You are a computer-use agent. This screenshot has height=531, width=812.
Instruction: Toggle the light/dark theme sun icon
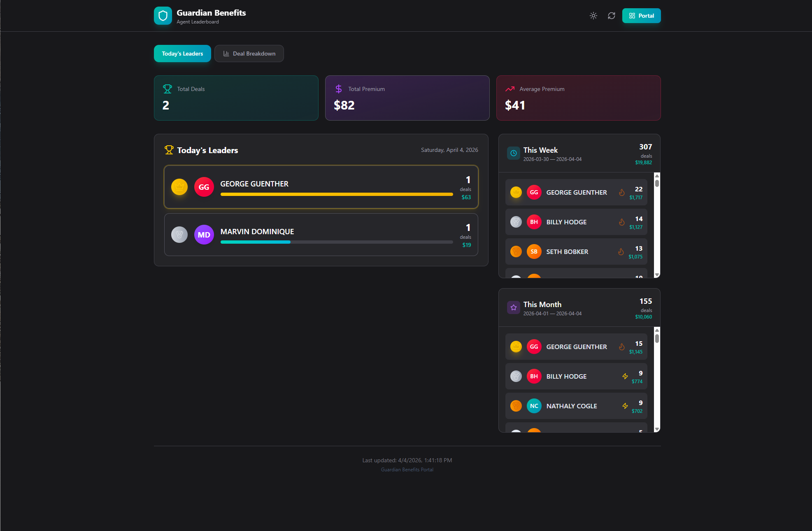[593, 16]
